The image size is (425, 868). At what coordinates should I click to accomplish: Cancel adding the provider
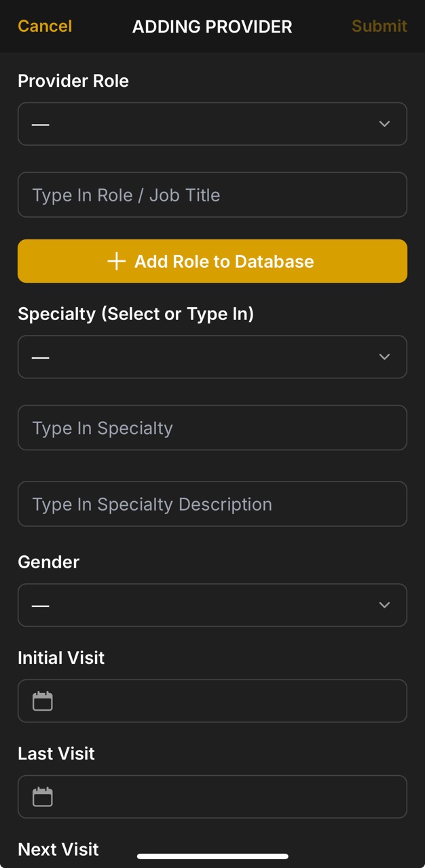[44, 26]
